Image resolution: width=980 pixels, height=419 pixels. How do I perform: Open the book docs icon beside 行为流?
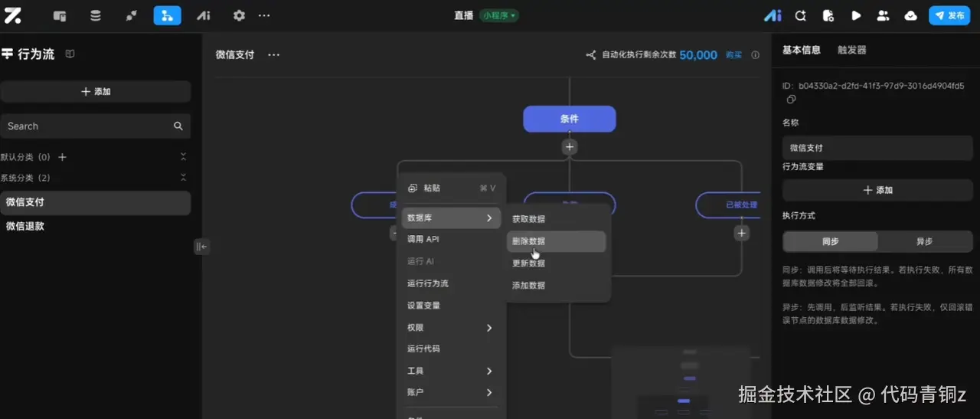coord(70,54)
